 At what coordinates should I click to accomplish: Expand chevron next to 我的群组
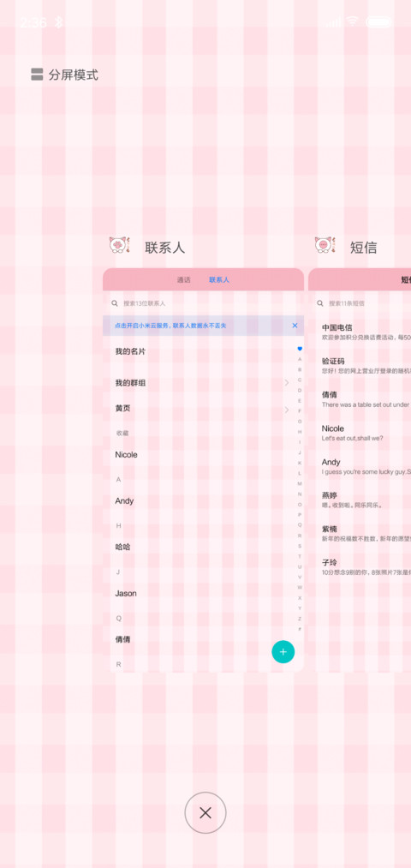(x=287, y=382)
